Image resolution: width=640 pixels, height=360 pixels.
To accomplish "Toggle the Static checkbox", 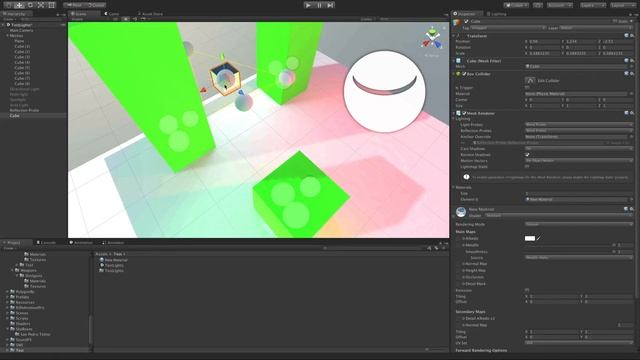I will 615,21.
